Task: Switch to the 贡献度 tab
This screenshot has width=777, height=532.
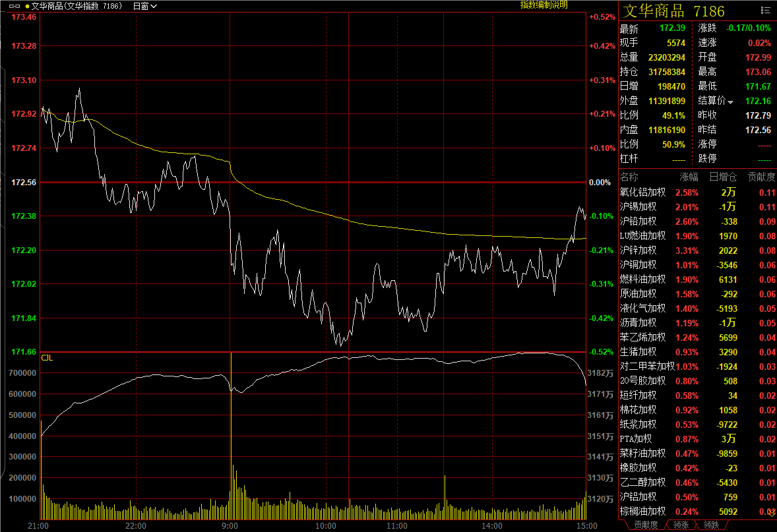Action: [x=645, y=525]
